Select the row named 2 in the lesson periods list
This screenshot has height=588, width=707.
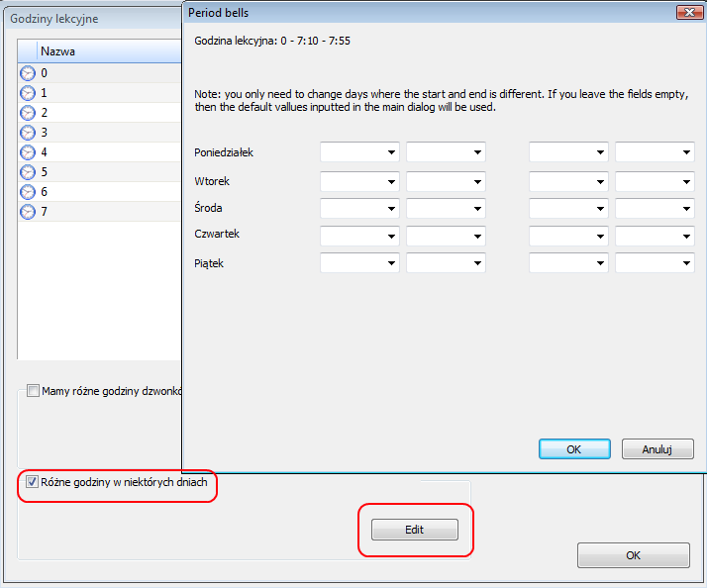tap(100, 113)
